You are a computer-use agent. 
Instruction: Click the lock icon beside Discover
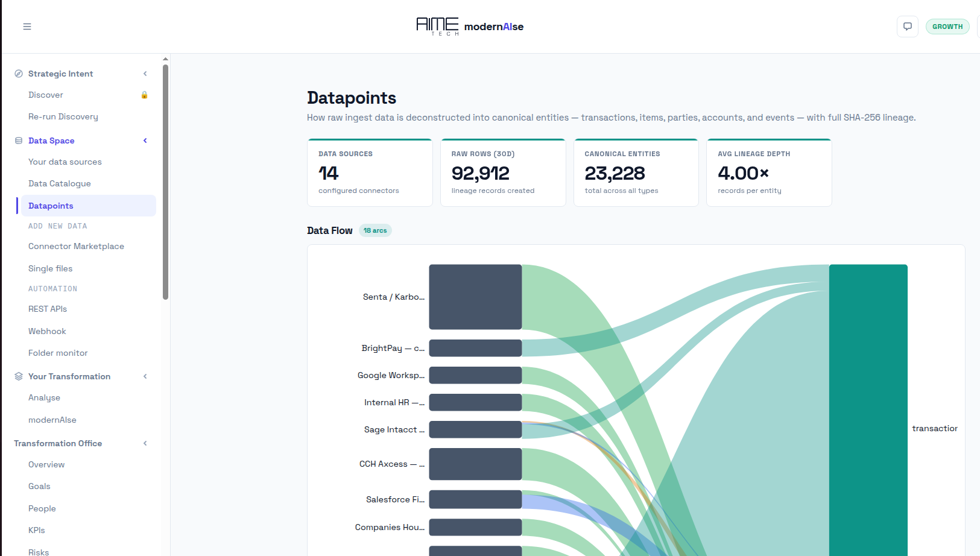coord(145,95)
